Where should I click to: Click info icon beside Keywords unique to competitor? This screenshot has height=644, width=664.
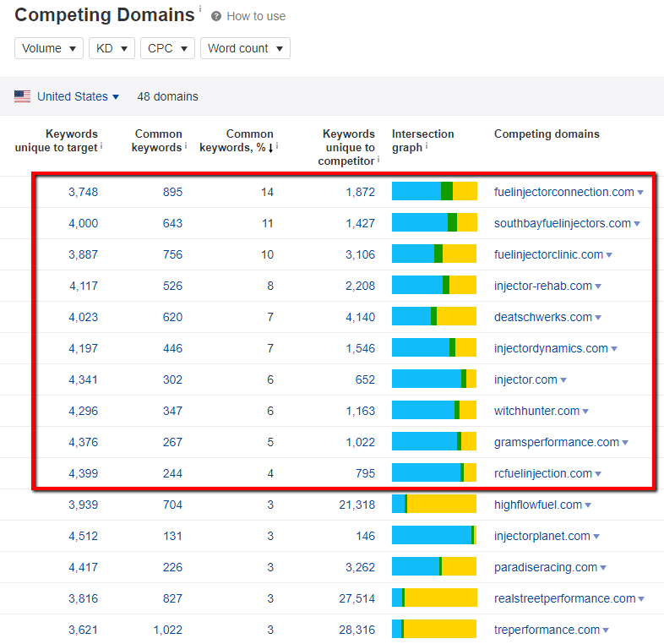[x=378, y=160]
